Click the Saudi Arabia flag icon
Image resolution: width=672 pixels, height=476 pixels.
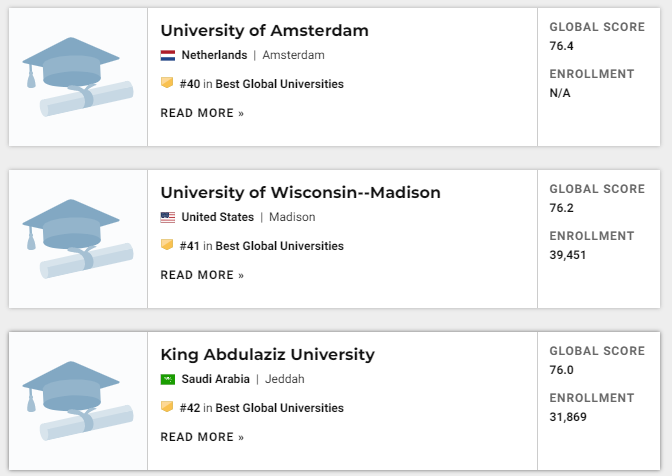[168, 379]
